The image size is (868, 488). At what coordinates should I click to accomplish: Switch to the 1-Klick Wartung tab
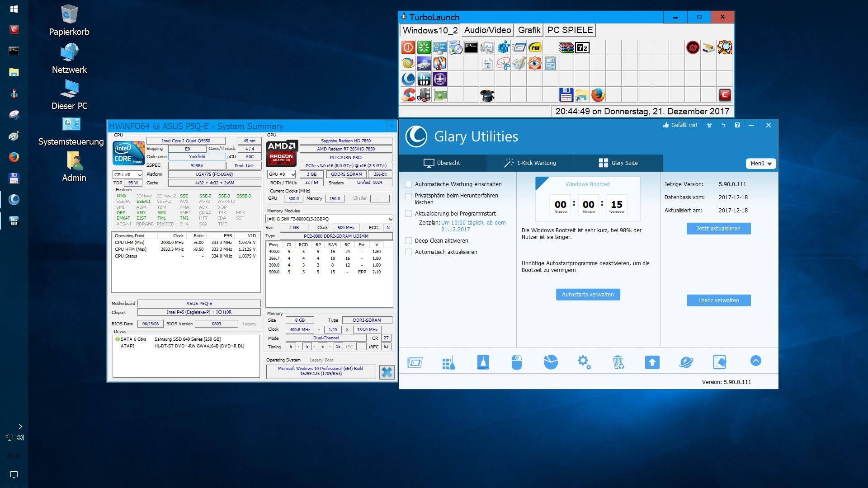(x=530, y=163)
